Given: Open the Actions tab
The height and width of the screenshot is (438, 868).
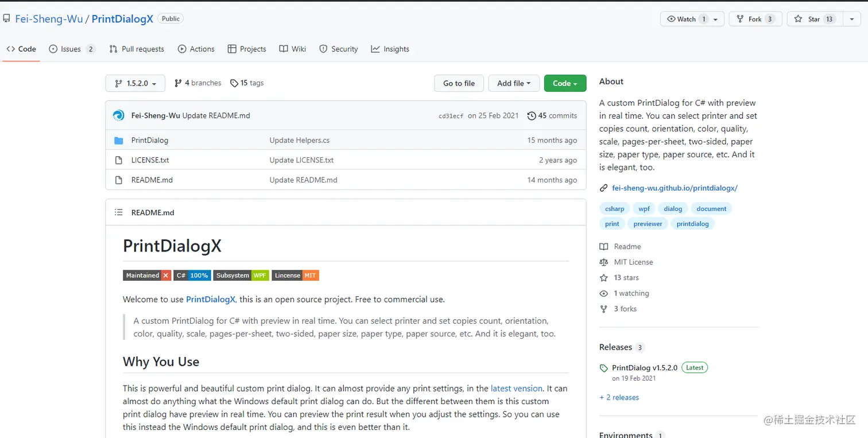Looking at the screenshot, I should click(x=196, y=49).
